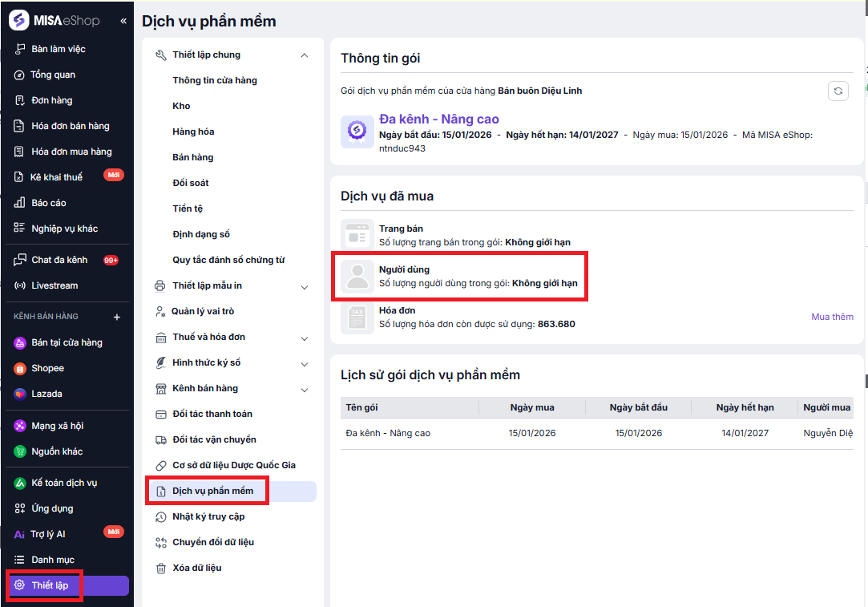Click the Danh mục list icon
Screen dimensions: 868x607
click(19, 560)
